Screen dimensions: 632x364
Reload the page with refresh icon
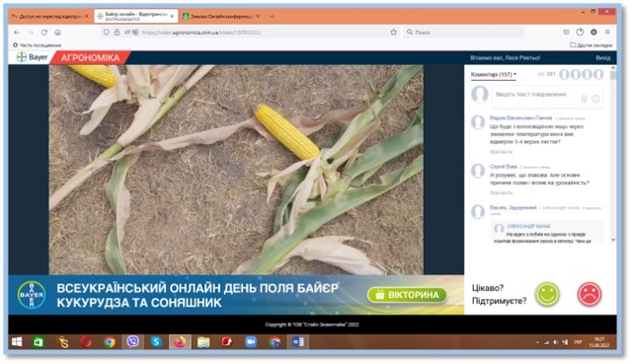click(x=43, y=33)
